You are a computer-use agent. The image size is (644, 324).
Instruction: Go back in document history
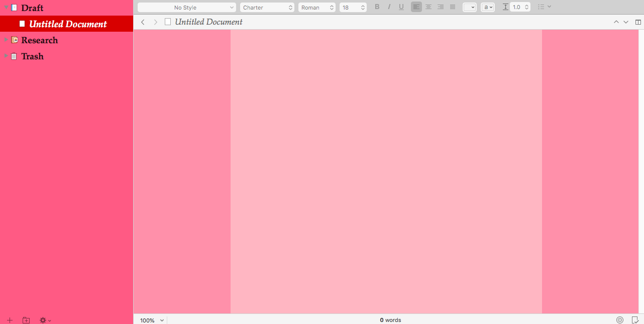click(143, 22)
